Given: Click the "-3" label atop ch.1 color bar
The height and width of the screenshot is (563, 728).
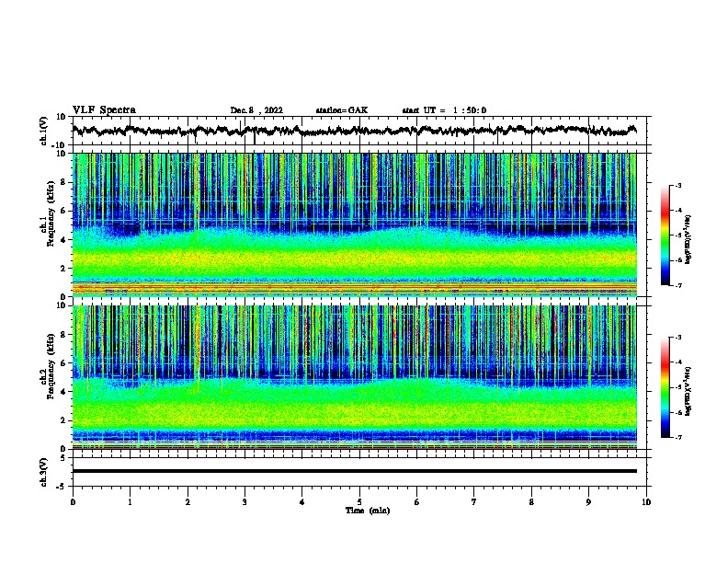Looking at the screenshot, I should [x=677, y=185].
